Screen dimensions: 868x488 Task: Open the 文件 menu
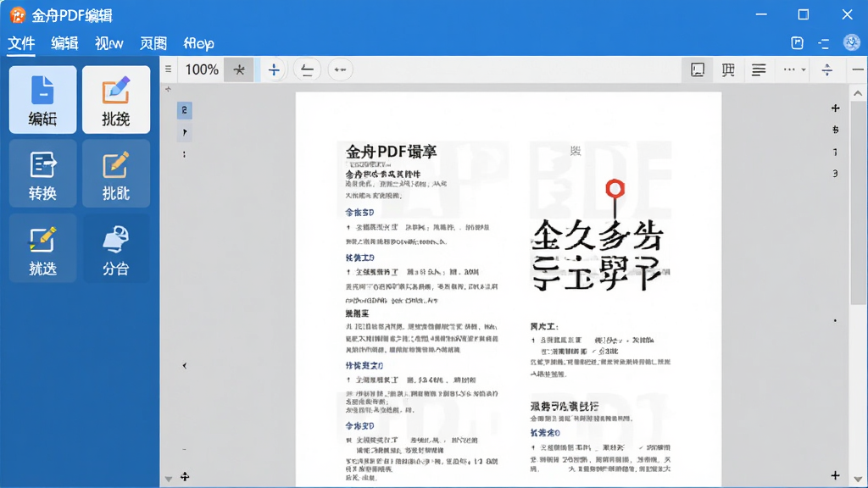point(21,43)
